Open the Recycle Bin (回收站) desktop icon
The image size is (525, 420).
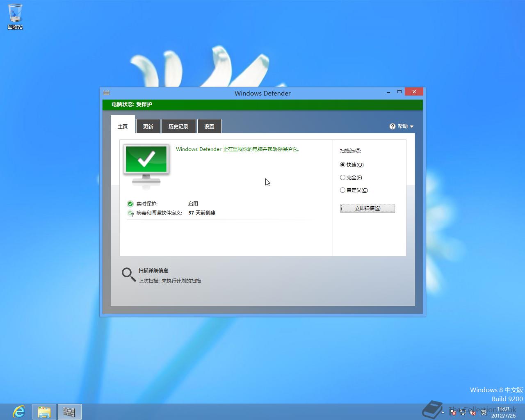click(15, 16)
